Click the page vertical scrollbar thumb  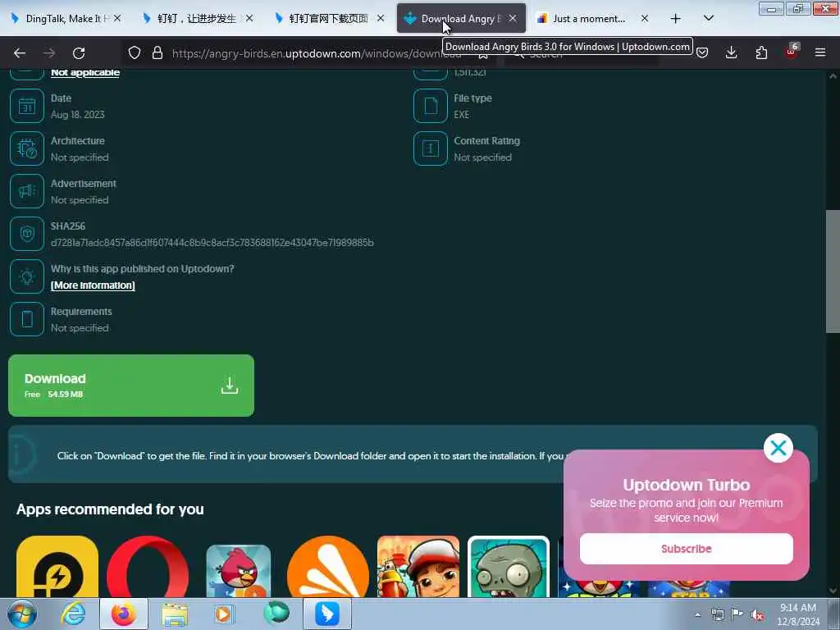(x=833, y=272)
